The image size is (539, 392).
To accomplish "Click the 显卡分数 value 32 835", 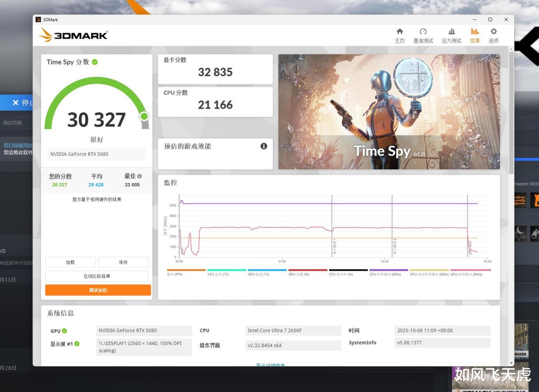I will [215, 72].
